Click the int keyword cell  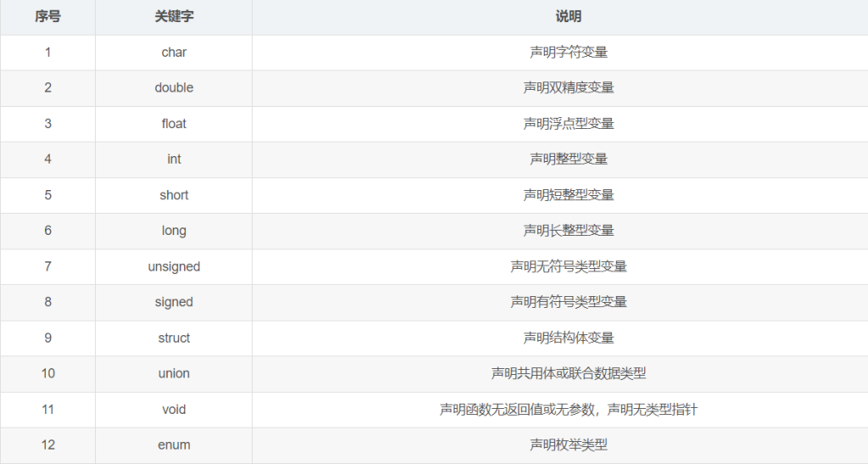tap(174, 159)
